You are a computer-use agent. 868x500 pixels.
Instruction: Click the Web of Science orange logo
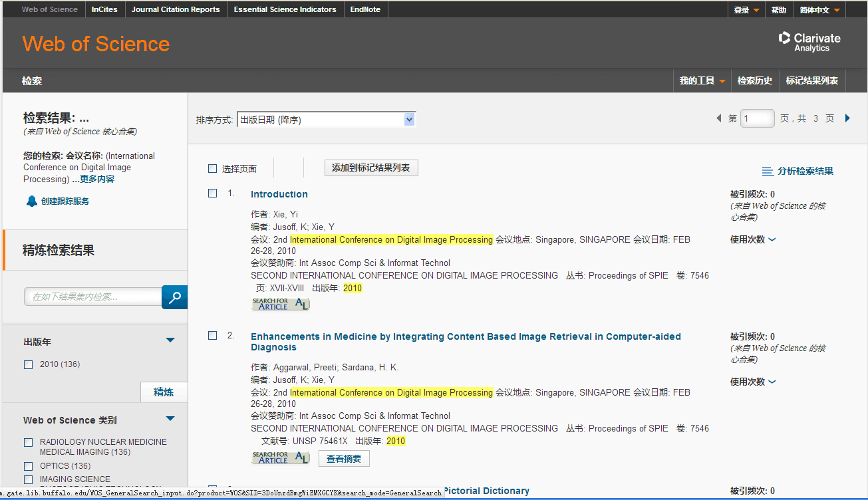click(x=96, y=44)
